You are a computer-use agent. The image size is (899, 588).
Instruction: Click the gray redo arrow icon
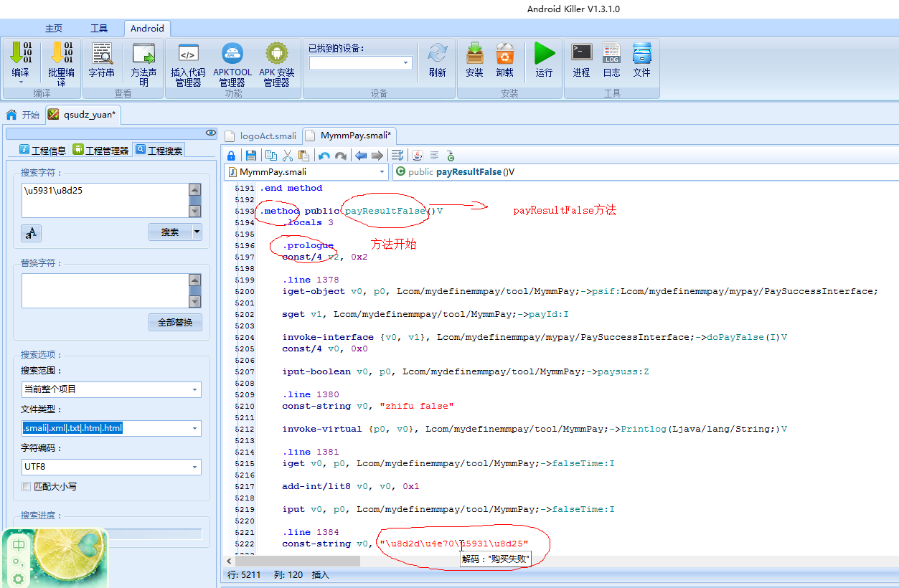tap(341, 156)
